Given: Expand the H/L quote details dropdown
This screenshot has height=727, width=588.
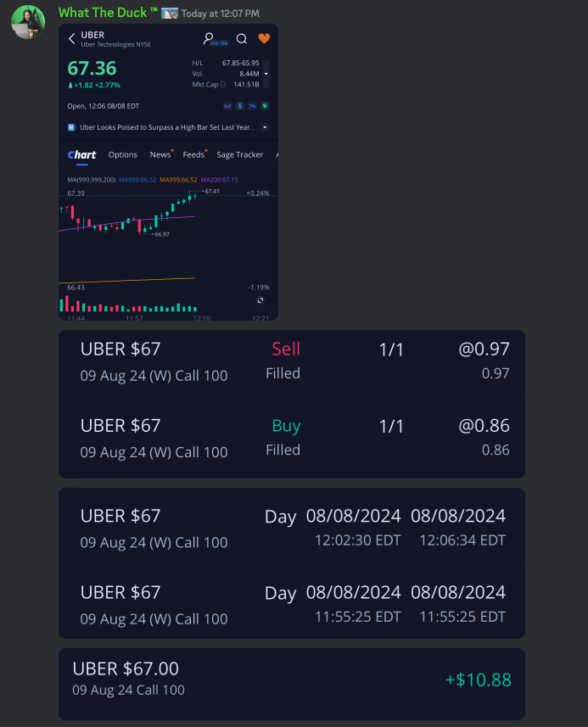Looking at the screenshot, I should 266,74.
